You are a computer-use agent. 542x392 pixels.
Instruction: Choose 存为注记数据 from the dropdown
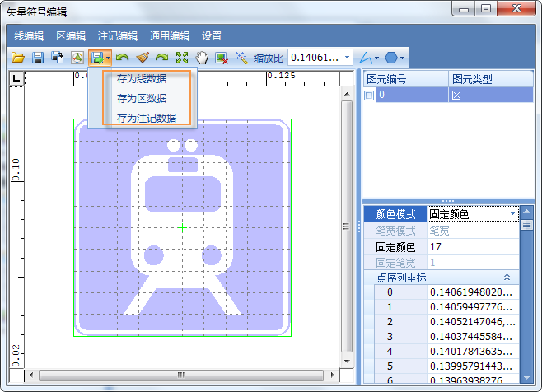(146, 118)
